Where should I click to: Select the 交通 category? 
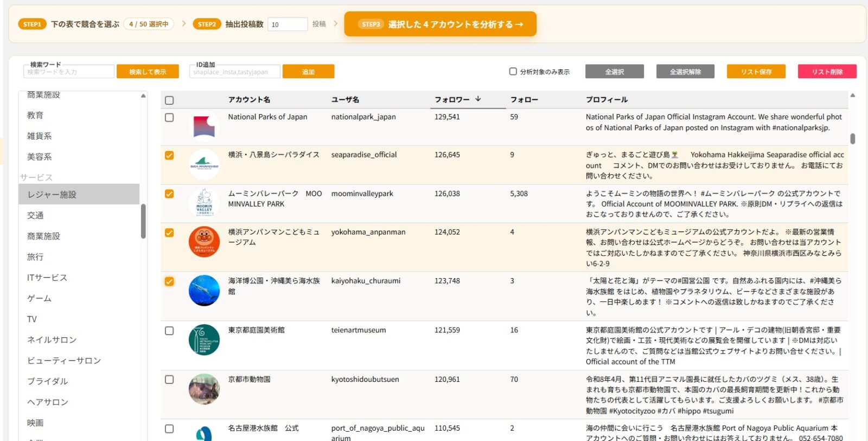click(79, 215)
